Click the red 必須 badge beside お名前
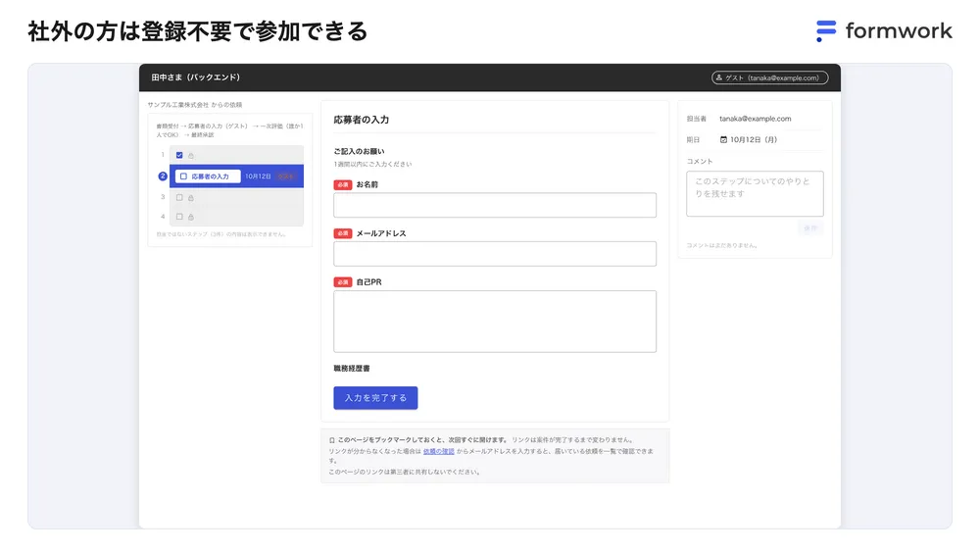The height and width of the screenshot is (553, 980). coord(343,184)
